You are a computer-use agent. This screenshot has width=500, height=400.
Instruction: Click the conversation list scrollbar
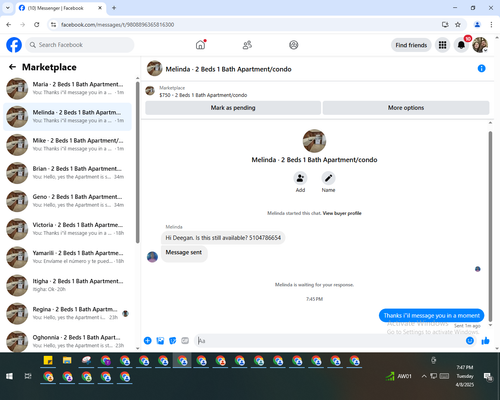[137, 162]
